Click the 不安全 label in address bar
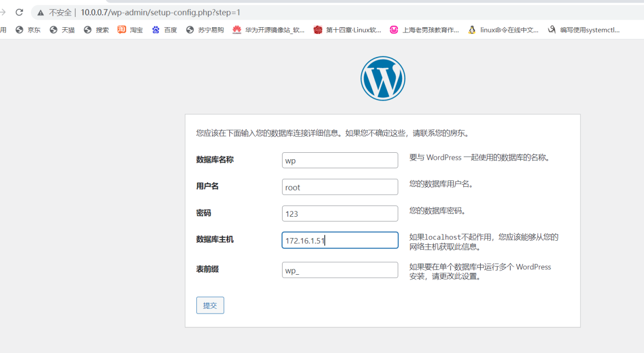 click(x=60, y=12)
